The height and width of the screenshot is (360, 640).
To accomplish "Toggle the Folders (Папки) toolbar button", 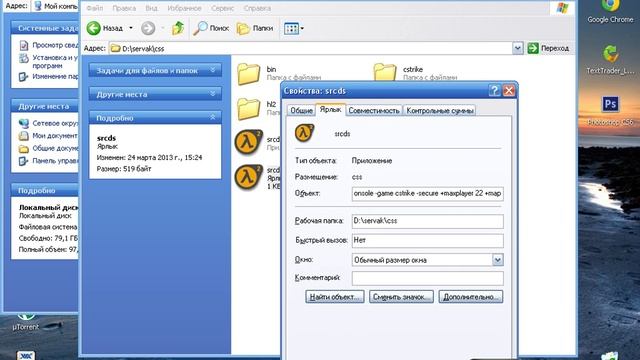I will [x=255, y=28].
